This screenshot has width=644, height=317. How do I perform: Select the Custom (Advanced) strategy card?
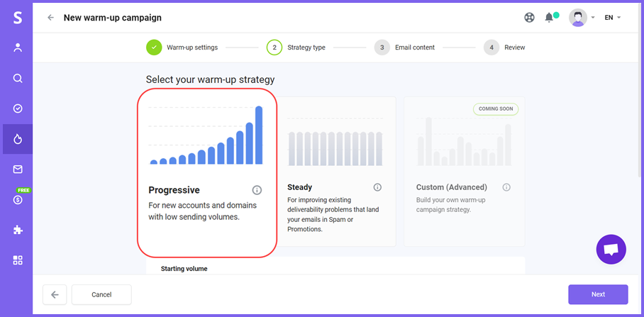pos(464,172)
